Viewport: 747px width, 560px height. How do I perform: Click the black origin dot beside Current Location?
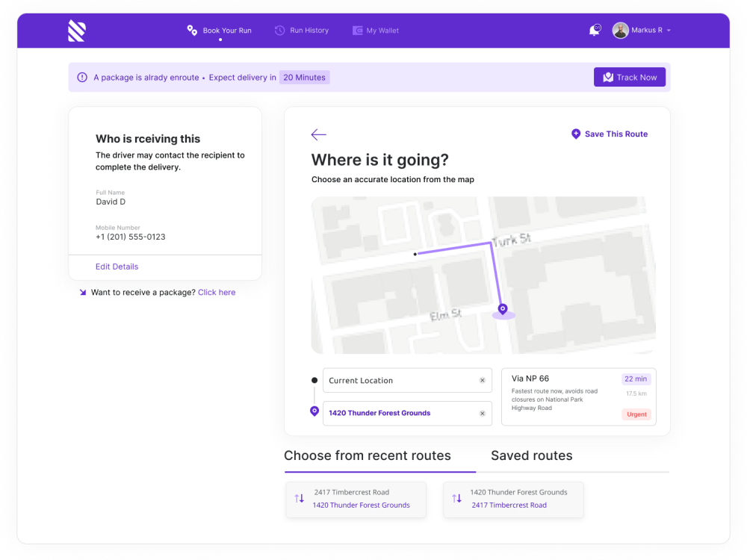click(x=314, y=381)
